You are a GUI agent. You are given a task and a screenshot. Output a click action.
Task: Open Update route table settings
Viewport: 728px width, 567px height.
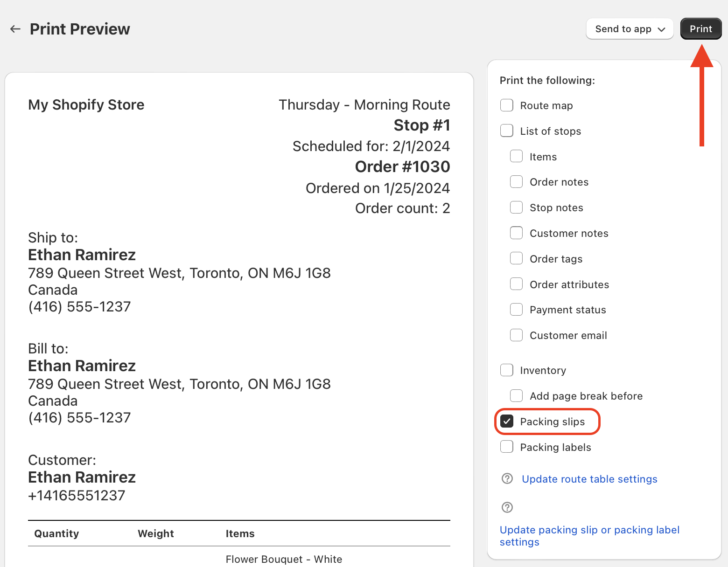(589, 479)
